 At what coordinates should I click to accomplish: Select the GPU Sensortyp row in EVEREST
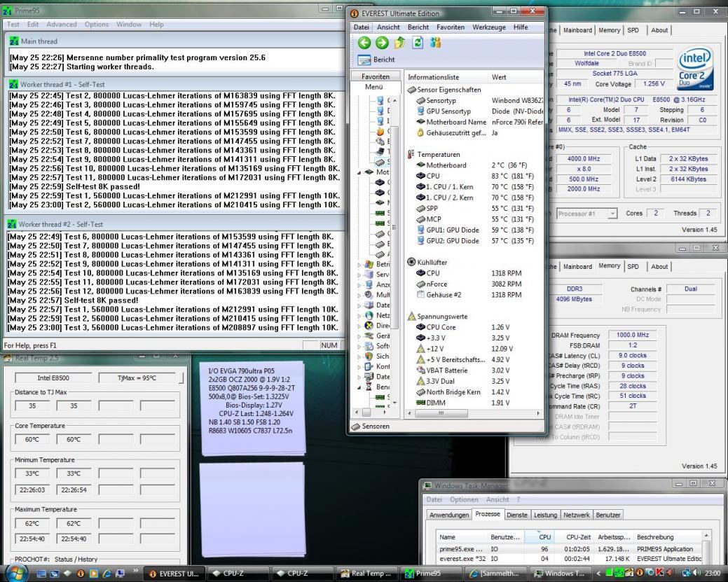(x=479, y=111)
